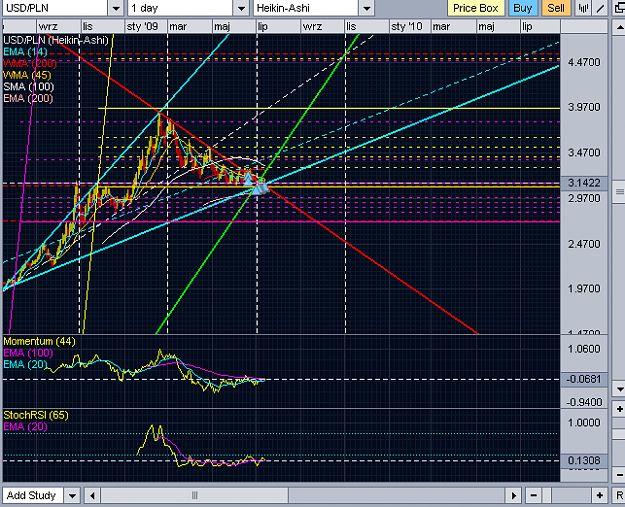Click the first wrz time axis label

(48, 27)
